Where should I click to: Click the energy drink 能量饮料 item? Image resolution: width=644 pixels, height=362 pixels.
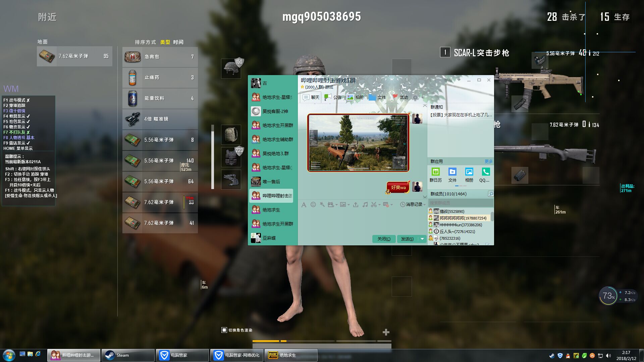pos(160,98)
